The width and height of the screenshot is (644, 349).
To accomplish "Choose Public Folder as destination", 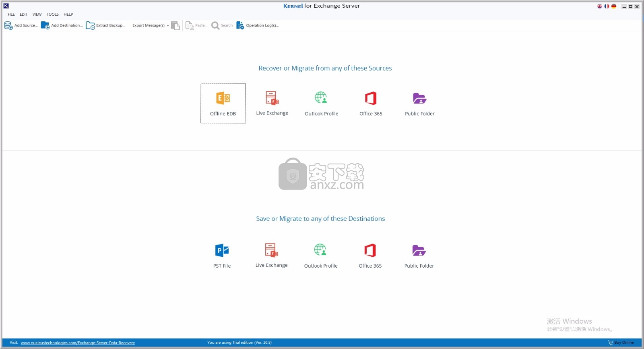I will pos(419,256).
